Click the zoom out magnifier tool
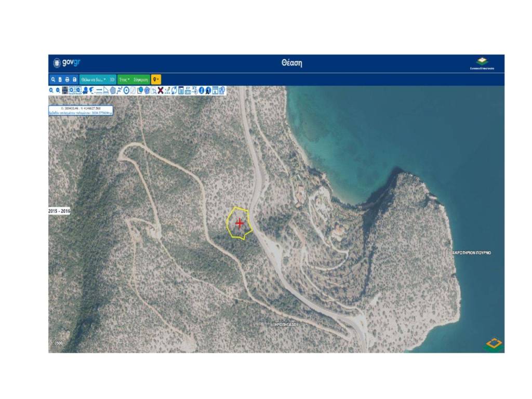This screenshot has height=399, width=532. (x=58, y=90)
